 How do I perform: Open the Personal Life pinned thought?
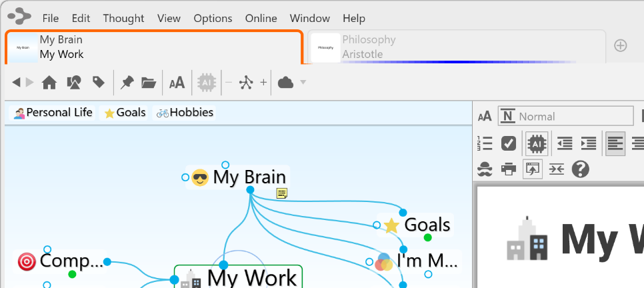point(53,113)
